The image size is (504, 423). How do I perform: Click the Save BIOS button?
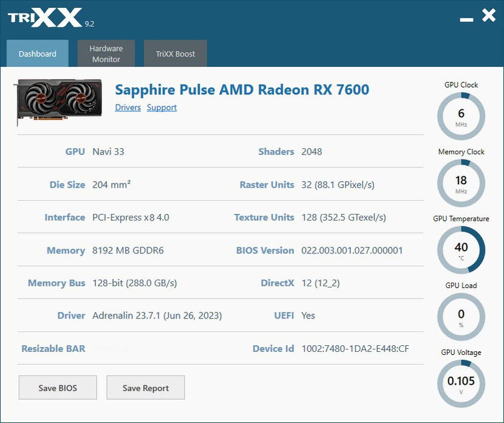click(58, 388)
